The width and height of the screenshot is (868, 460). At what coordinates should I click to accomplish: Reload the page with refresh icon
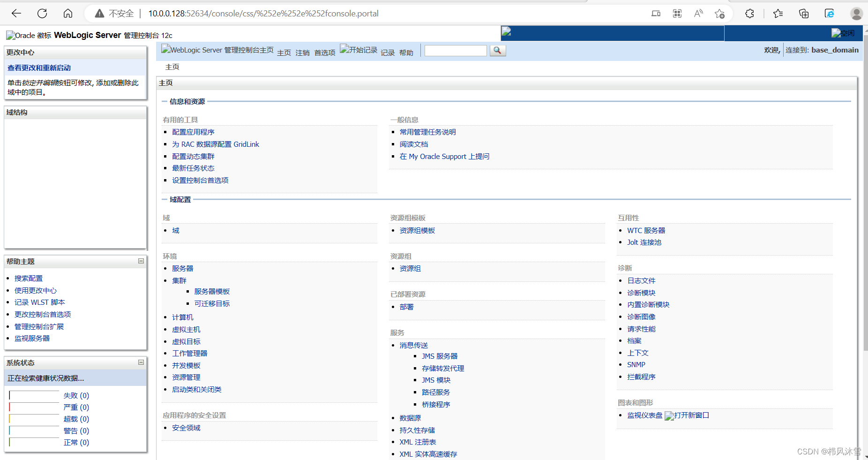(x=42, y=13)
